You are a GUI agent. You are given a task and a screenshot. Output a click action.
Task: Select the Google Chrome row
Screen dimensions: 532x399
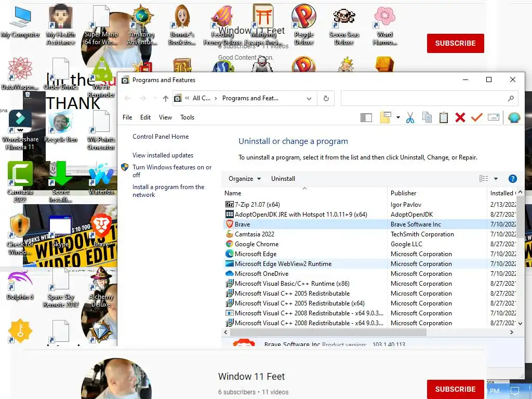point(370,244)
